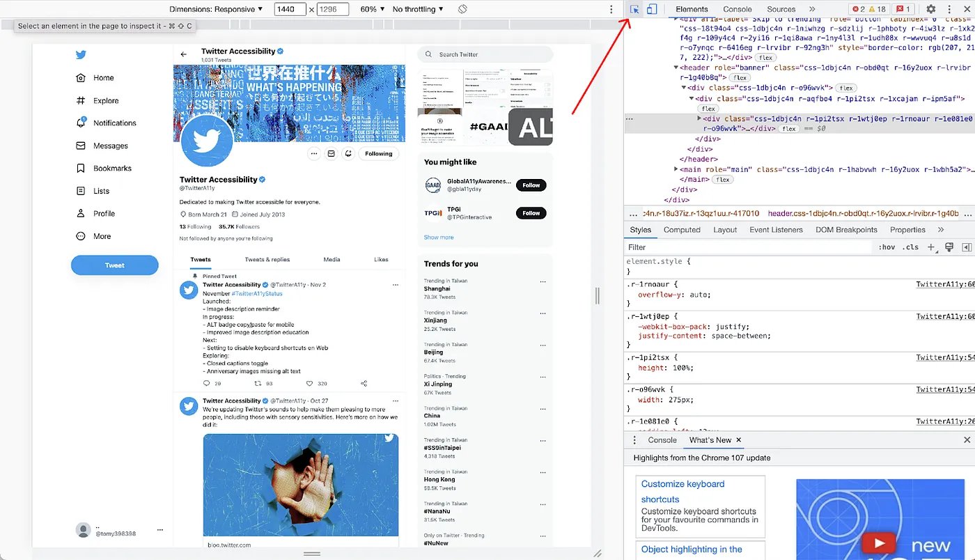Open source link for .r-1rnoaur rule
Image resolution: width=975 pixels, height=560 pixels.
946,284
